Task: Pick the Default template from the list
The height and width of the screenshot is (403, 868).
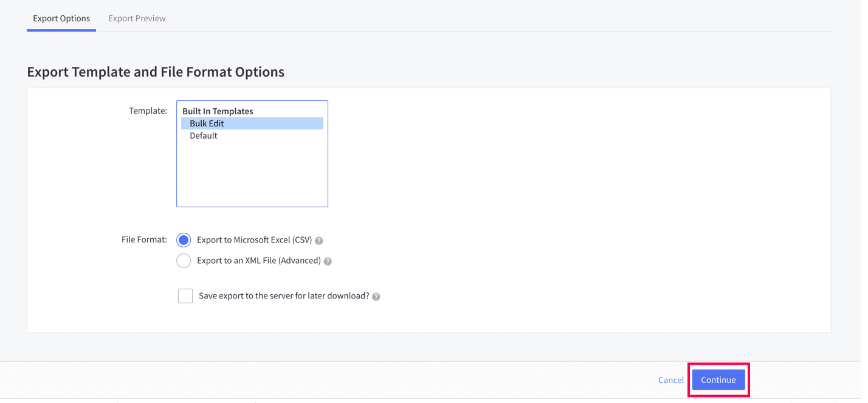Action: click(204, 136)
